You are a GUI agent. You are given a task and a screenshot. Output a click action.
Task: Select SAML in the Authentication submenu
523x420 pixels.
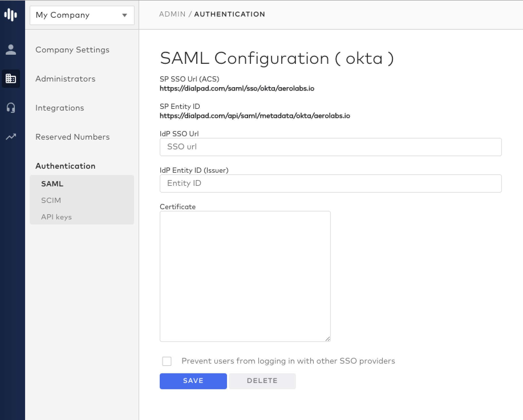(52, 184)
